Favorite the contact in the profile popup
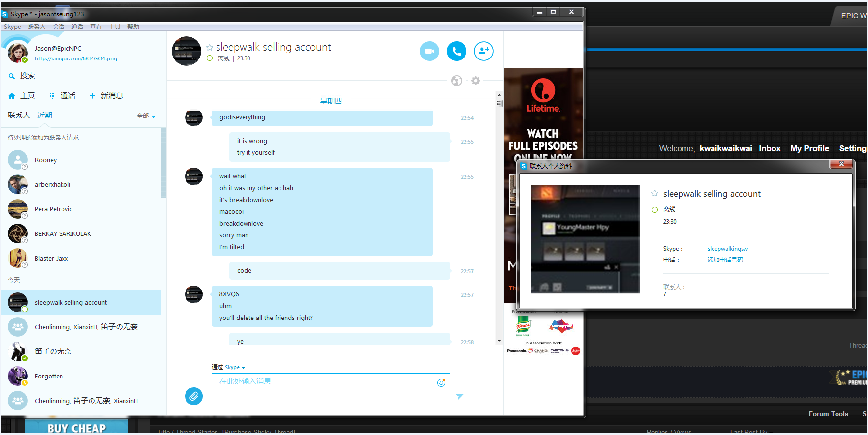This screenshot has width=868, height=435. click(655, 194)
